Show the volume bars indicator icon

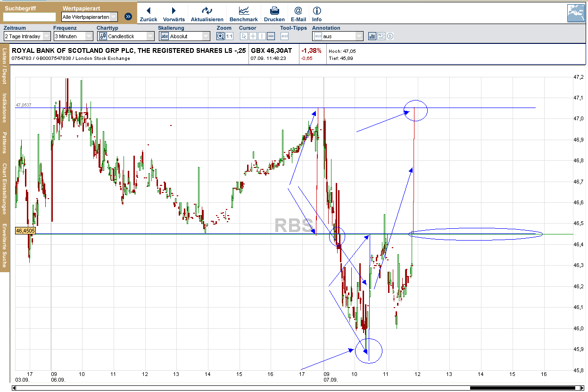[x=372, y=36]
